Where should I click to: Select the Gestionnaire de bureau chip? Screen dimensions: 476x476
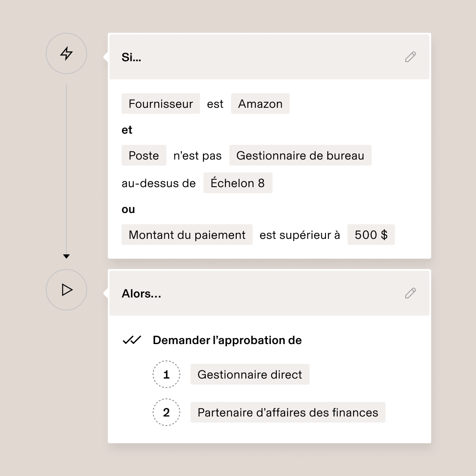[300, 155]
